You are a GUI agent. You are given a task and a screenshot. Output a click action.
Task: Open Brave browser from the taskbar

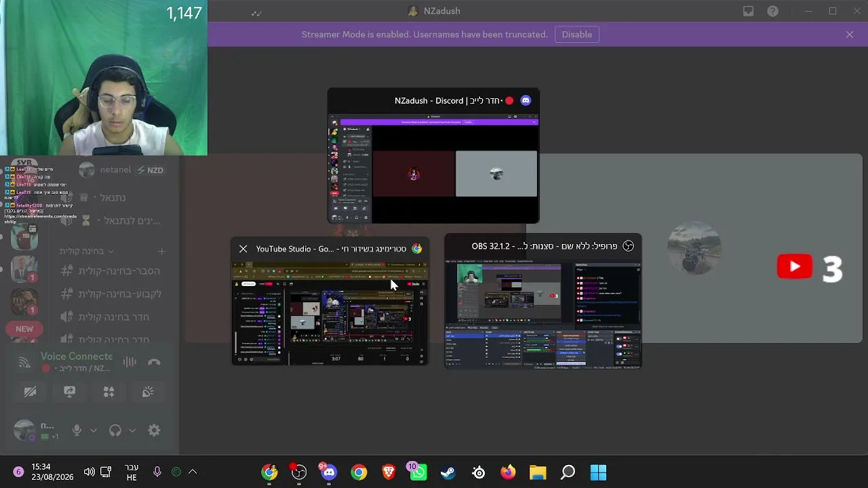pos(389,472)
